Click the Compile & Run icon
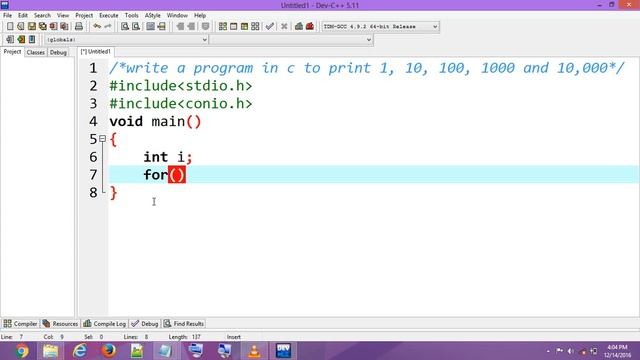The width and height of the screenshot is (640, 360). (244, 27)
